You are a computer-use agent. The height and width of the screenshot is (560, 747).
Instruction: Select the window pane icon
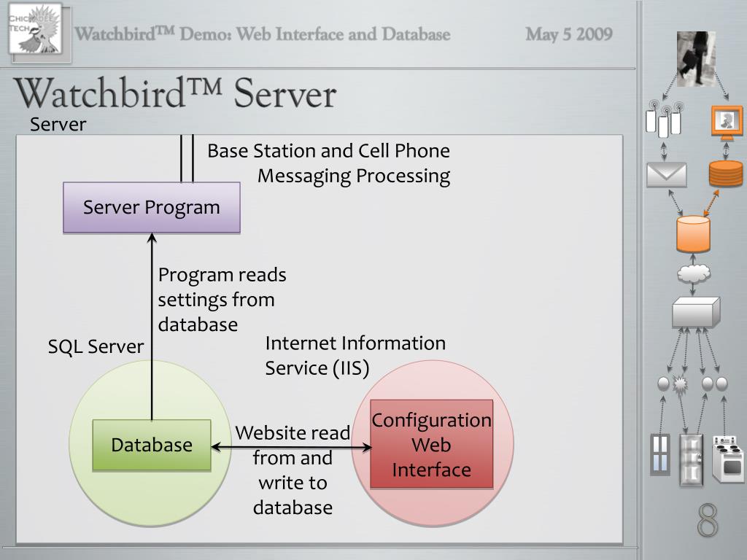coord(660,455)
